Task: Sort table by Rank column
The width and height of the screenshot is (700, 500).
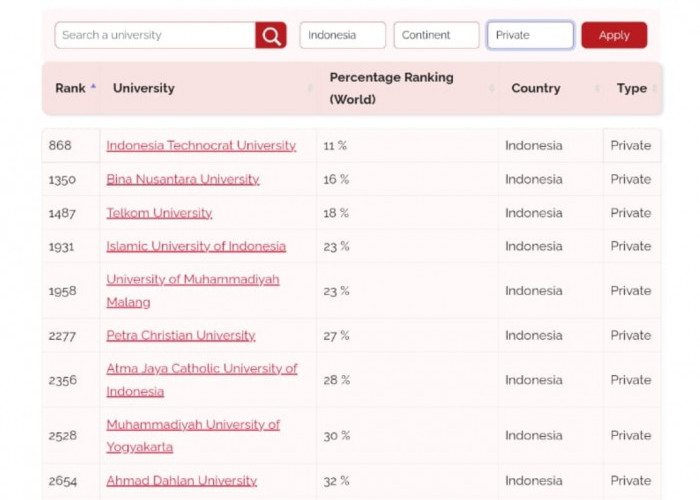Action: [71, 88]
